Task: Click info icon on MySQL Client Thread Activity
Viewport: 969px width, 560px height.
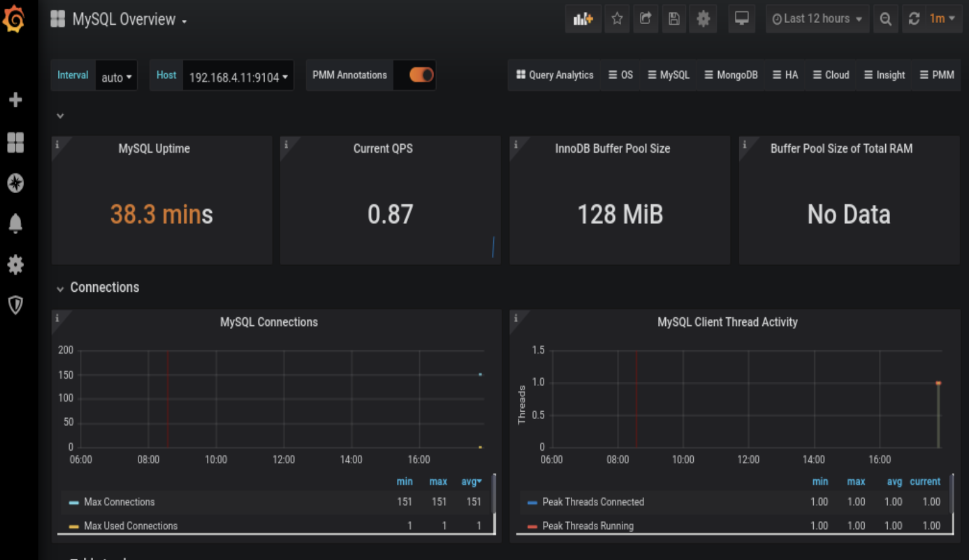Action: (516, 318)
